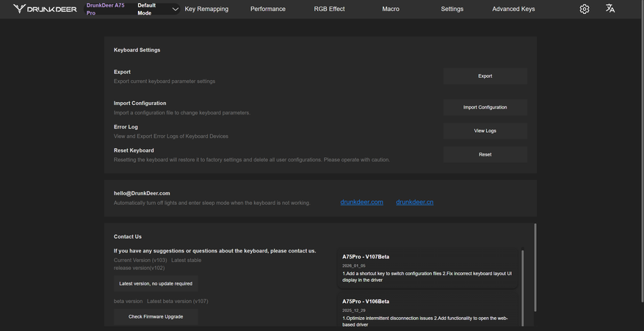Click the DrunkDeer logo icon
The height and width of the screenshot is (331, 644).
point(20,9)
